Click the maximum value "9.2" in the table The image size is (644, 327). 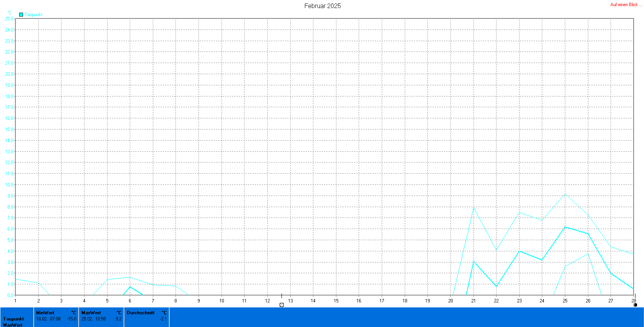click(x=119, y=319)
